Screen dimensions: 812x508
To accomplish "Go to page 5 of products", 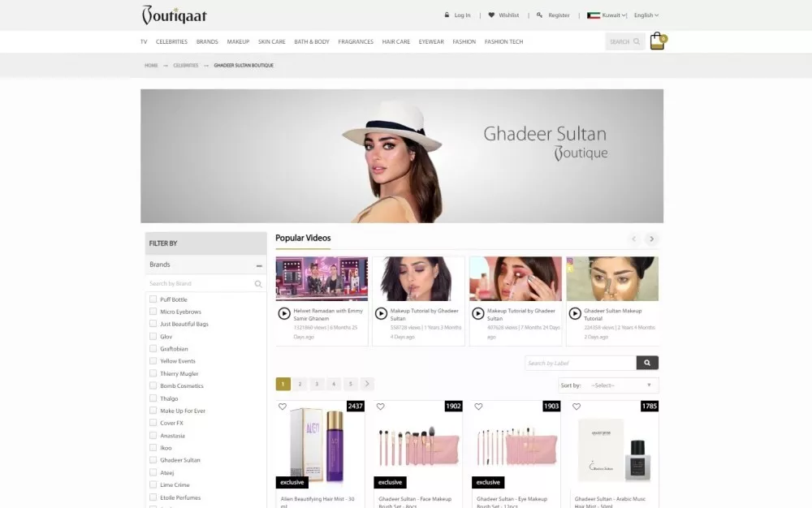I will [x=351, y=384].
